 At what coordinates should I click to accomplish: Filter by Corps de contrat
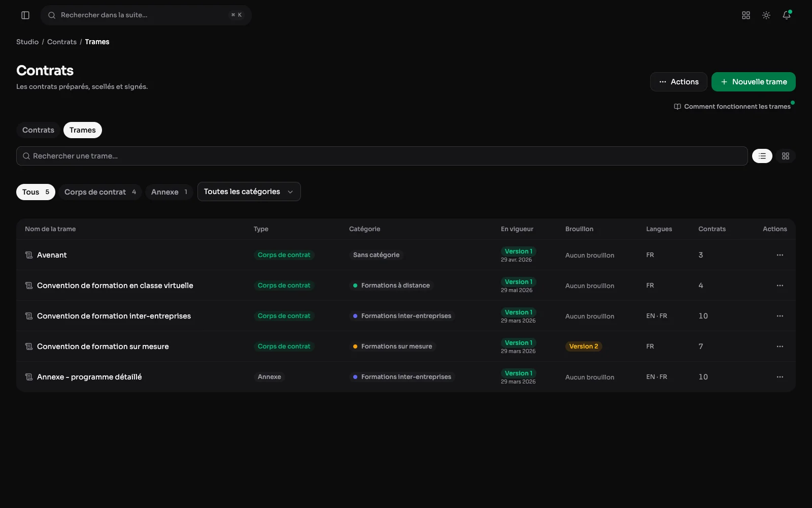[x=100, y=192]
